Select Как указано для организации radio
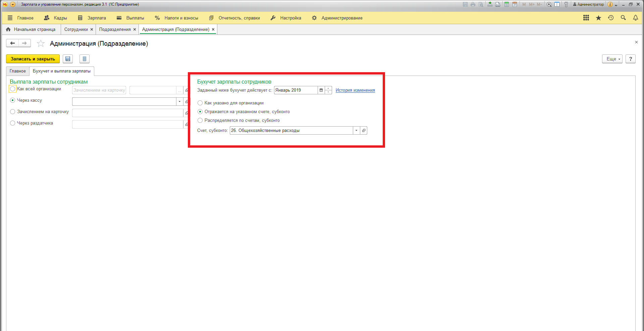644x331 pixels. [200, 103]
